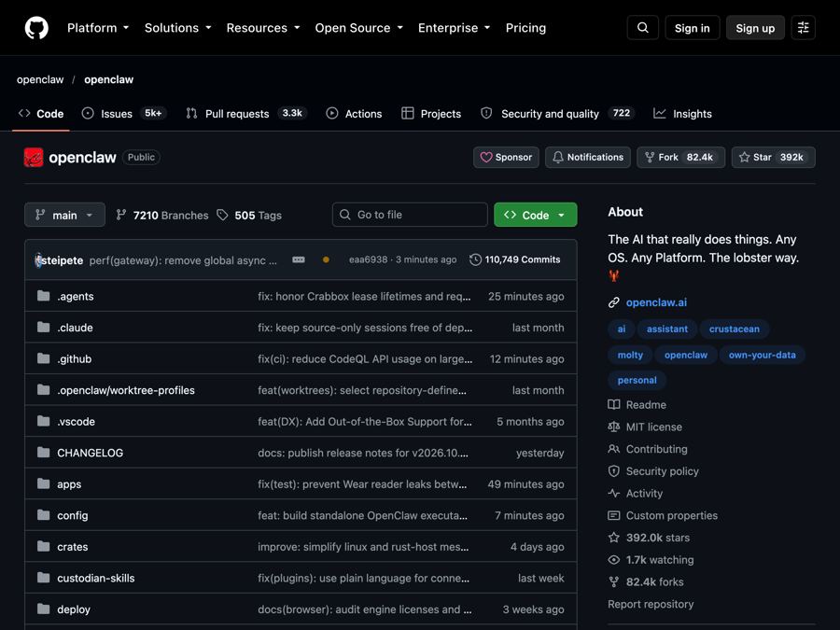
Task: Click the .github folder icon
Action: tap(43, 358)
